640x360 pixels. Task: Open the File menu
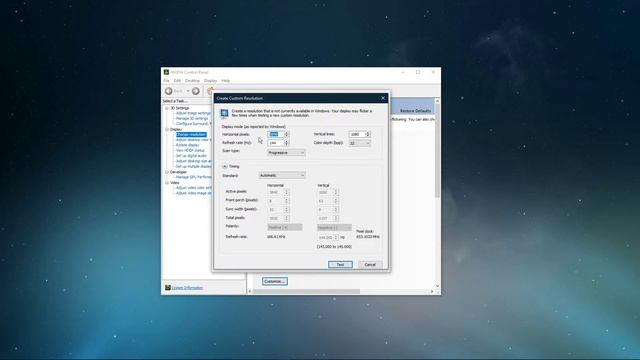tap(166, 81)
